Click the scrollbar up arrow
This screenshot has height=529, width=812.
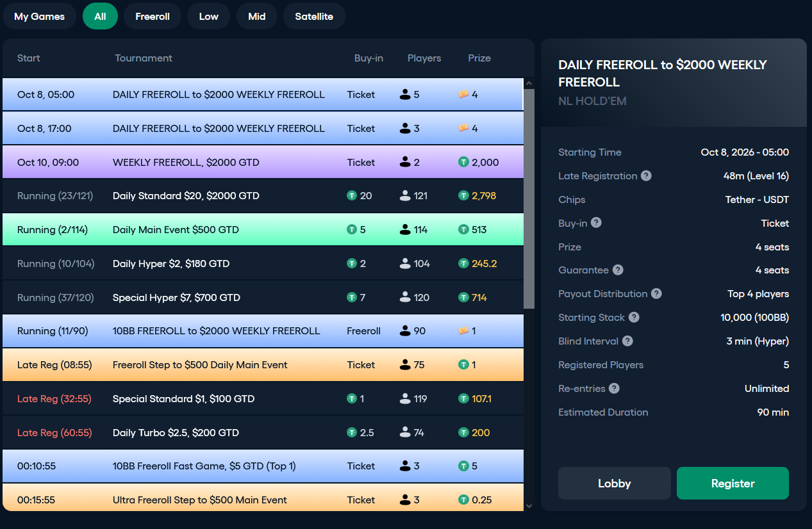point(529,83)
